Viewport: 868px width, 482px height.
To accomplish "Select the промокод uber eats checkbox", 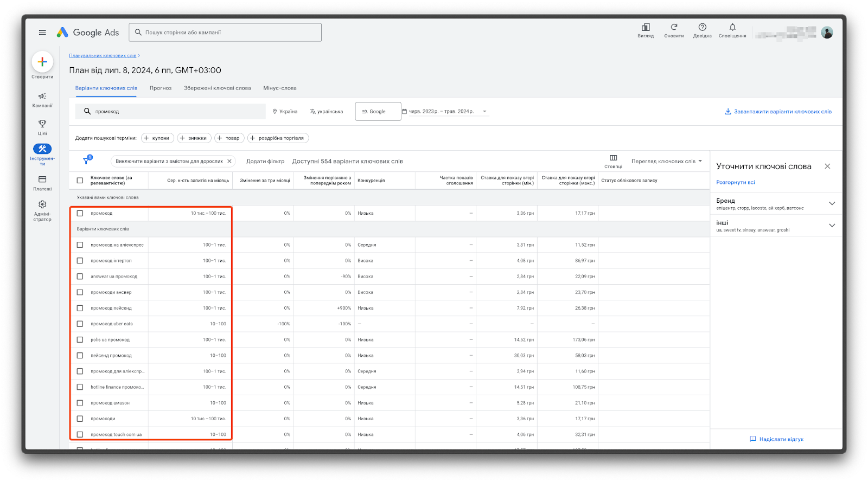I will pos(80,324).
